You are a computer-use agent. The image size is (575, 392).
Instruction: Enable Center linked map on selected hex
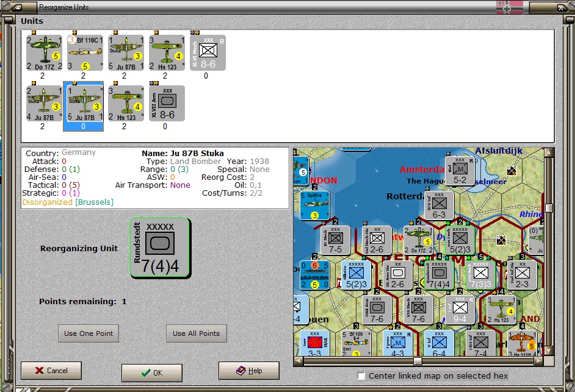[x=361, y=376]
